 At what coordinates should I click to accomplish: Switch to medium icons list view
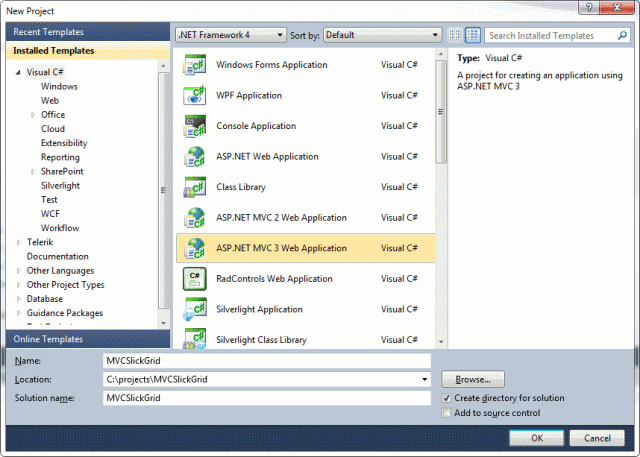[x=473, y=35]
